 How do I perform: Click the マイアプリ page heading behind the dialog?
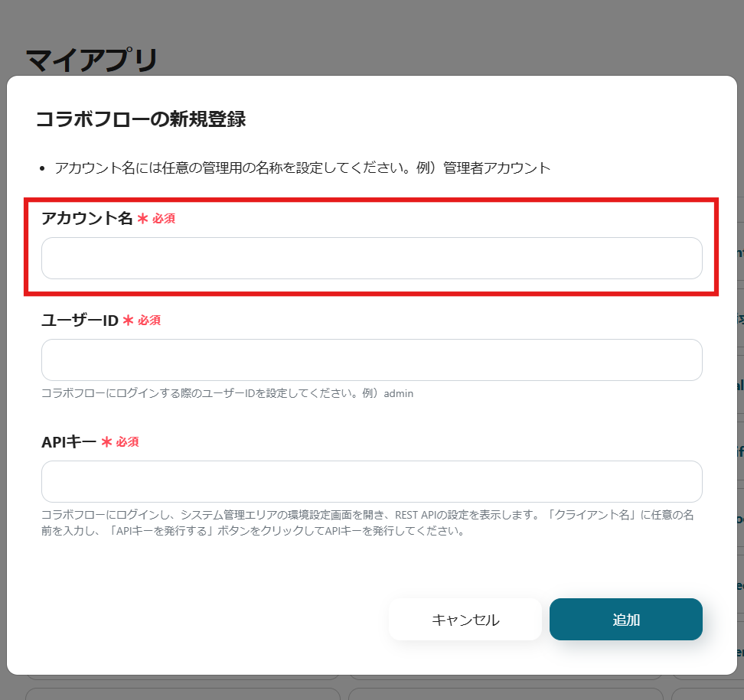click(91, 60)
